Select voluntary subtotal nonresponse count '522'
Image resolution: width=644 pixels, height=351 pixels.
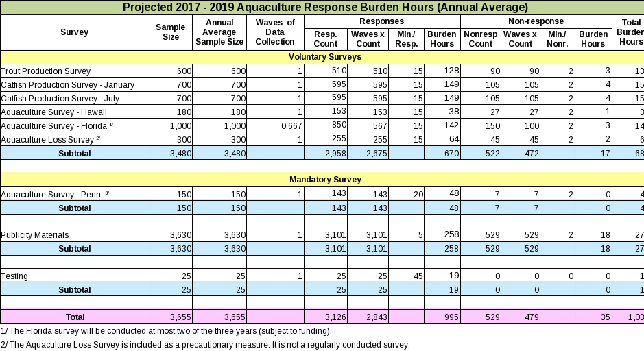pos(481,153)
